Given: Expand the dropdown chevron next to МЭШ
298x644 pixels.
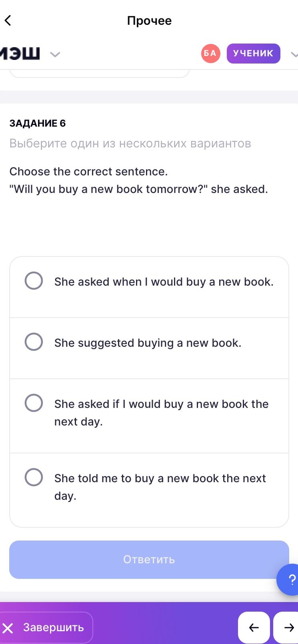Looking at the screenshot, I should [x=55, y=54].
